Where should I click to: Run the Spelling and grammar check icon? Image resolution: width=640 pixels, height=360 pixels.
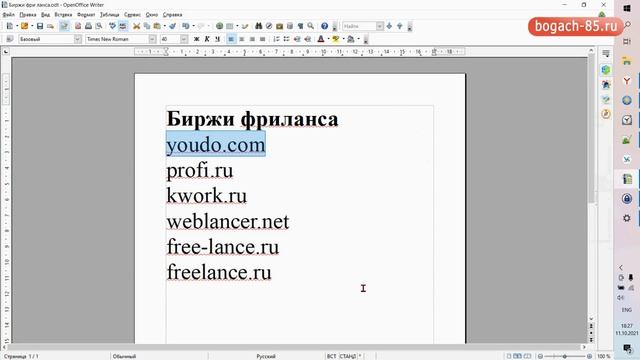[x=112, y=26]
